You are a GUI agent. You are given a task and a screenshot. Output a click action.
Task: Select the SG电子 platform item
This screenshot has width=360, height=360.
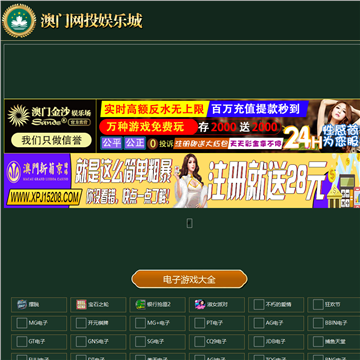[158, 342]
